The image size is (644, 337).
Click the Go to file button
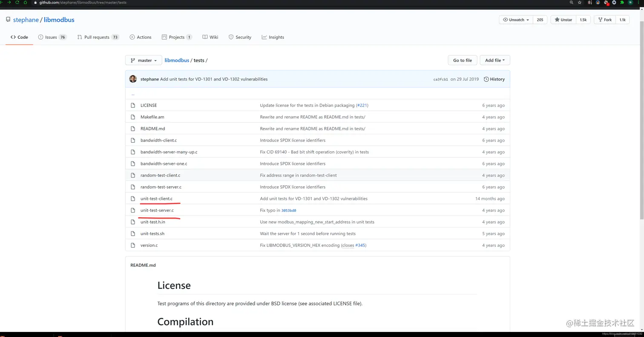point(463,60)
